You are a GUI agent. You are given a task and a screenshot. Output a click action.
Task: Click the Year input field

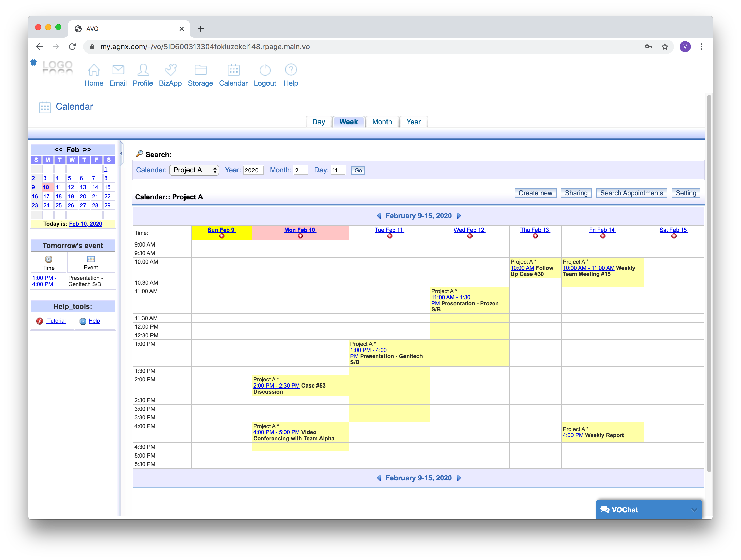253,170
